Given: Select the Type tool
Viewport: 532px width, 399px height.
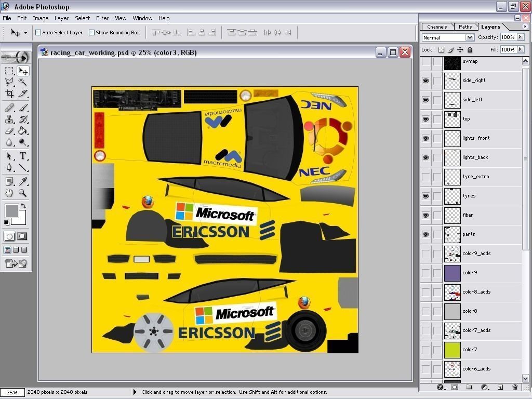Looking at the screenshot, I should pyautogui.click(x=23, y=156).
